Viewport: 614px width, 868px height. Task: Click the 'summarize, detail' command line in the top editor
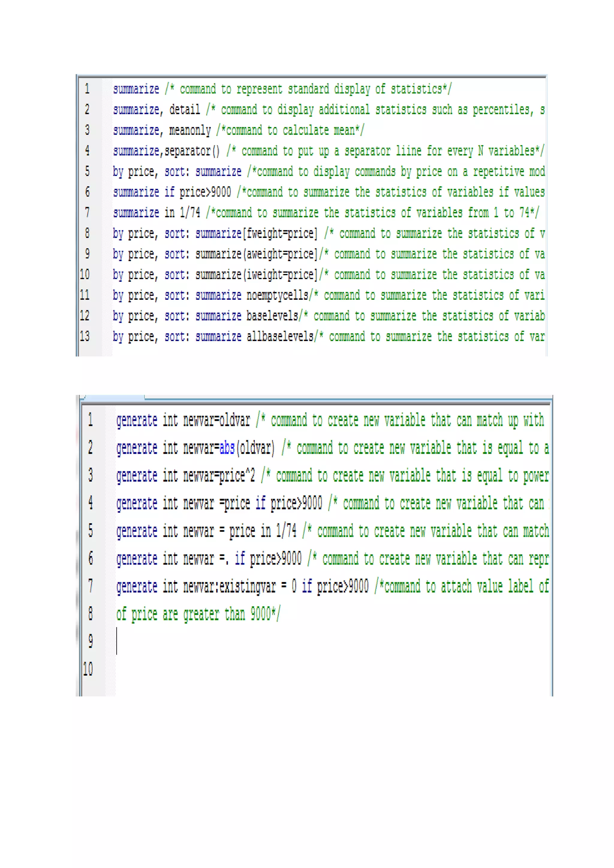tap(329, 110)
